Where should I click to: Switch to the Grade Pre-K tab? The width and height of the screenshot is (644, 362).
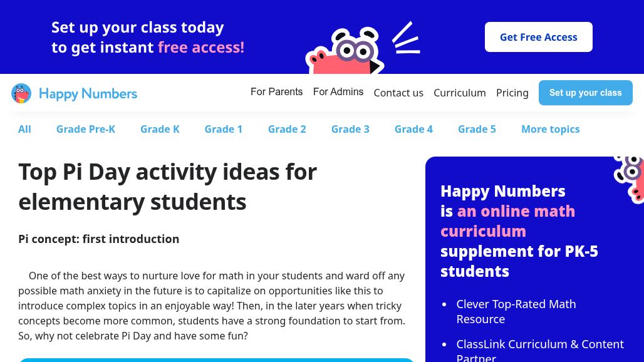[86, 129]
